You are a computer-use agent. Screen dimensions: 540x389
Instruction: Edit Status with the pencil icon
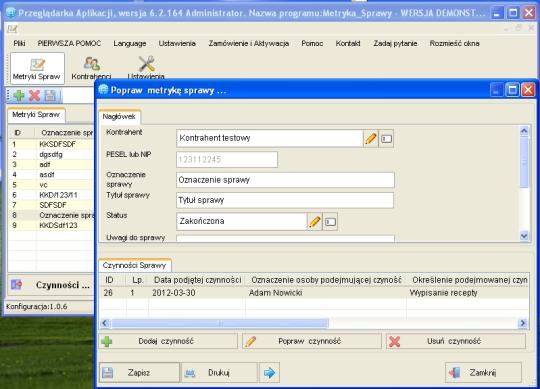314,222
